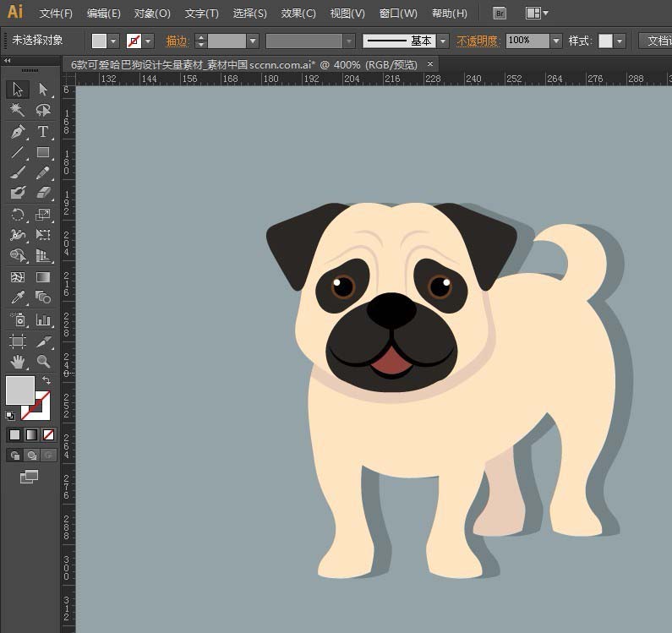Expand the opacity 100% dropdown
The width and height of the screenshot is (672, 633).
[555, 41]
